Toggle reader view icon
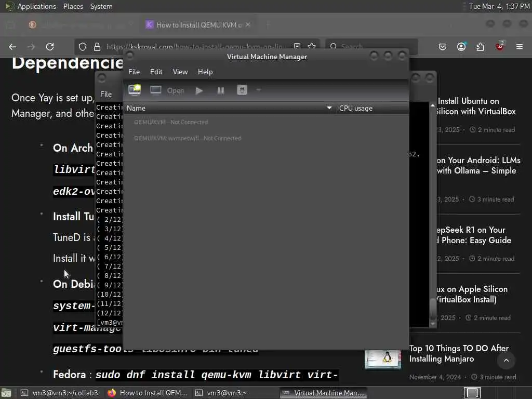Screen dimensions: 532x399 pos(297,46)
